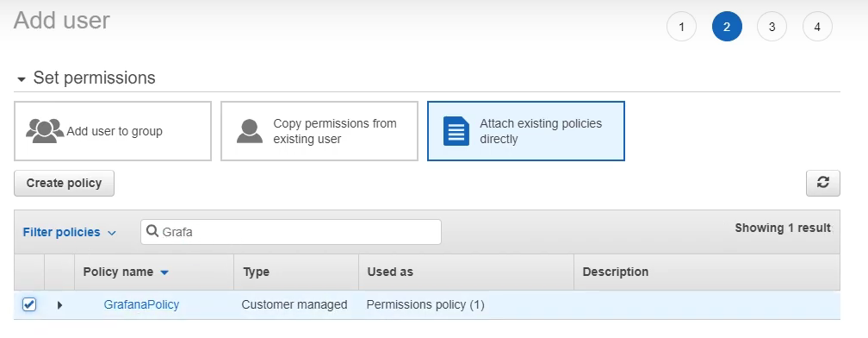This screenshot has width=868, height=338.
Task: Jump to step 4 indicator
Action: pyautogui.click(x=817, y=27)
